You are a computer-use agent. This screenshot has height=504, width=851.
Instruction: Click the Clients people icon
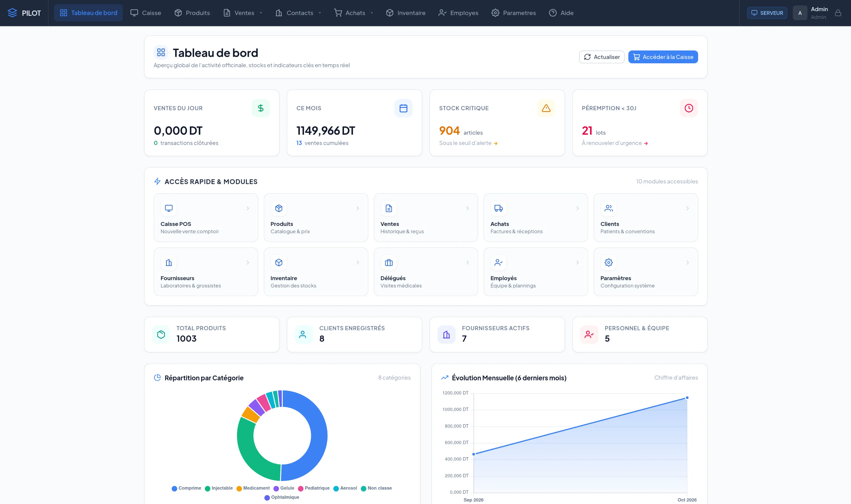[608, 208]
